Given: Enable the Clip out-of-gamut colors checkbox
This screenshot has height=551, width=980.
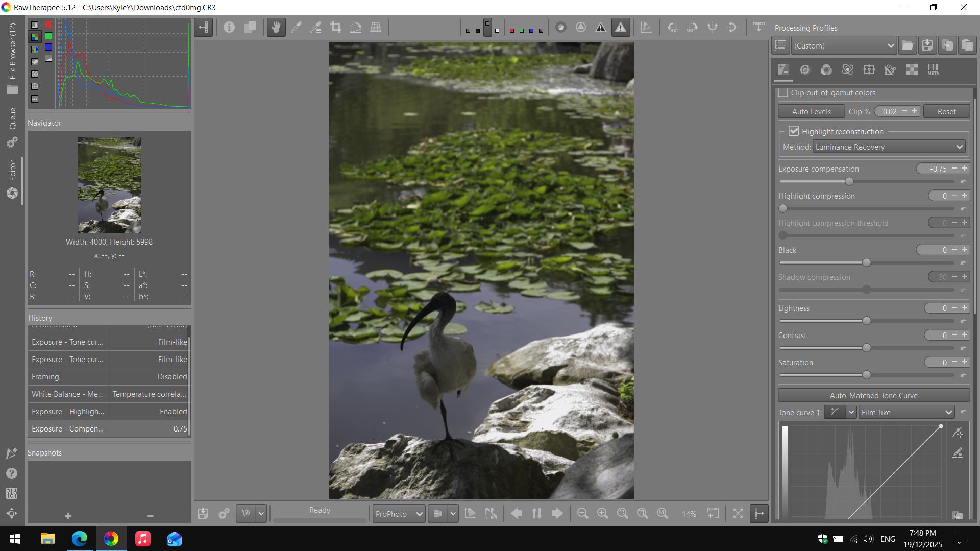Looking at the screenshot, I should tap(783, 92).
